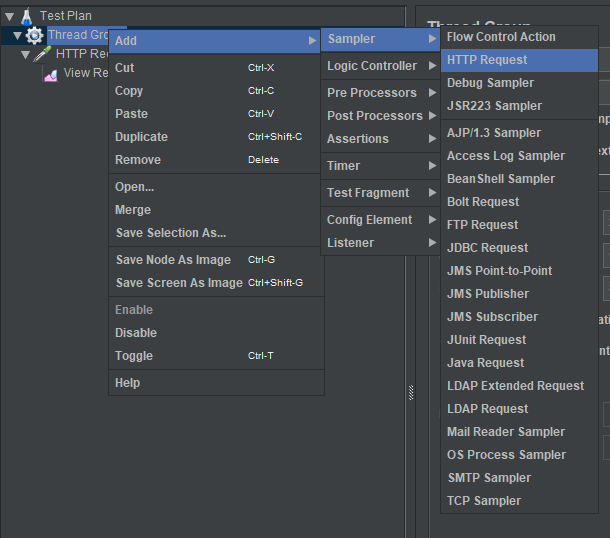Add a Bolt Request sampler
The height and width of the screenshot is (538, 610).
pyautogui.click(x=519, y=202)
